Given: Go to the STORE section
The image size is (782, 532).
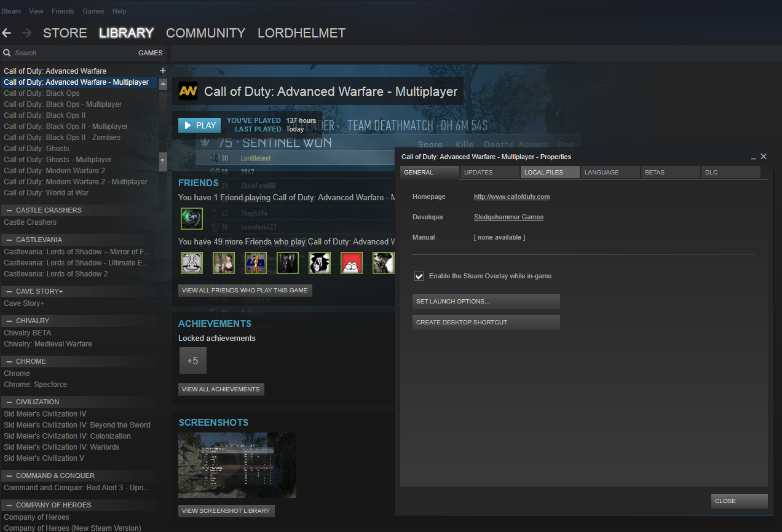Looking at the screenshot, I should 65,33.
